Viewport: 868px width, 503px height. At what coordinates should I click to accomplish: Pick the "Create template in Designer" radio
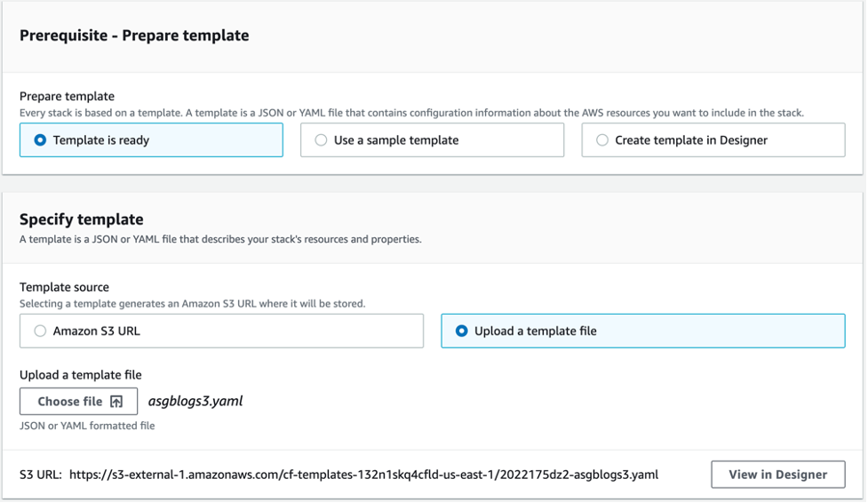point(602,140)
